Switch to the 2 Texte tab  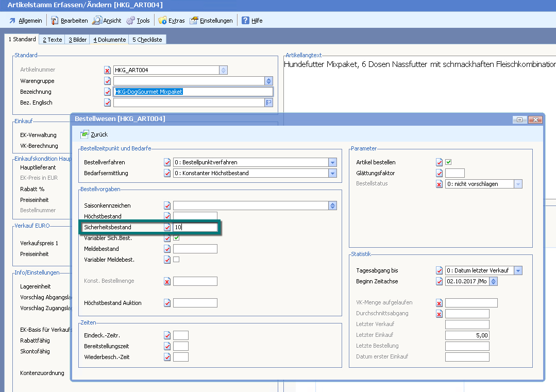pos(52,40)
